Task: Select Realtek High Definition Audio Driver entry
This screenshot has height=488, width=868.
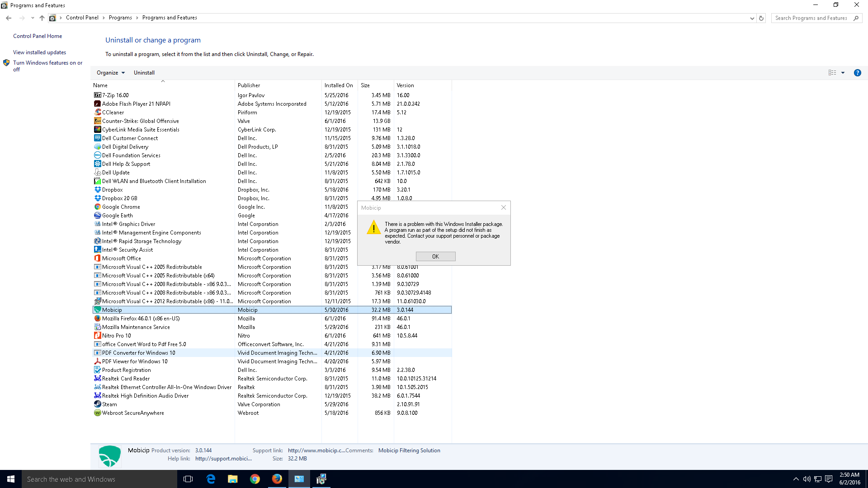Action: tap(272, 396)
